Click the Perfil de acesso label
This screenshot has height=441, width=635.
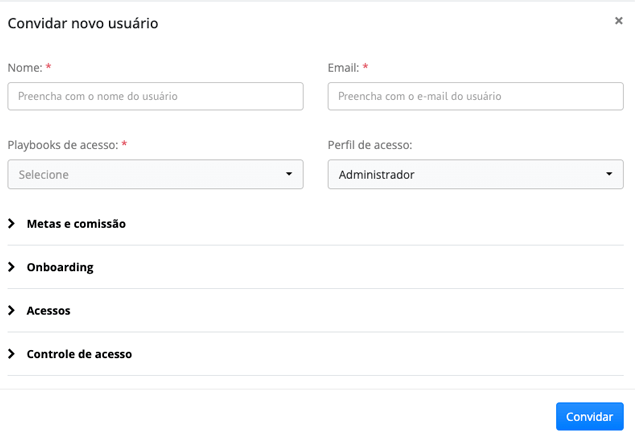pos(370,145)
